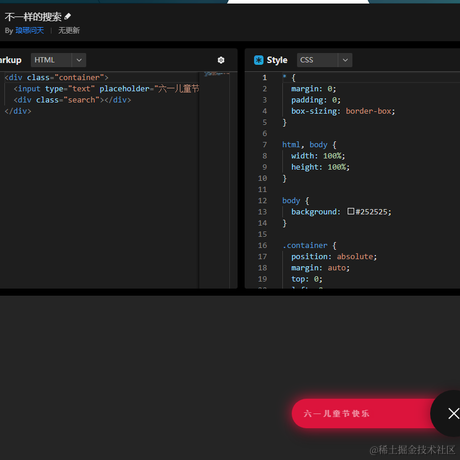Click the '无更新' status text
The image size is (460, 460).
point(69,31)
